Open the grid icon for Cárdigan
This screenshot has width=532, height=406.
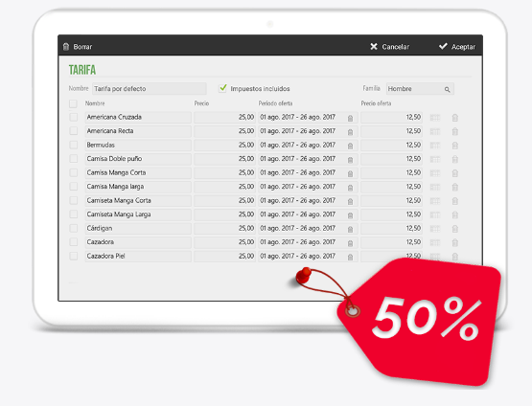click(435, 229)
